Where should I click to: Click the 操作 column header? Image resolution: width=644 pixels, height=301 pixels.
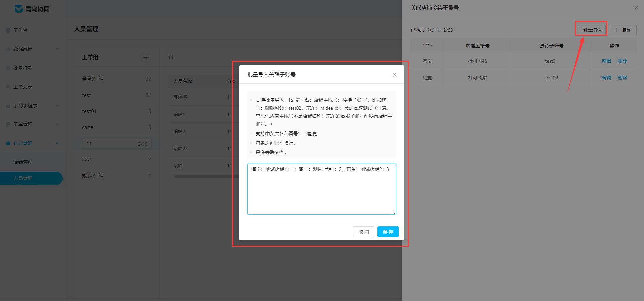coord(614,46)
